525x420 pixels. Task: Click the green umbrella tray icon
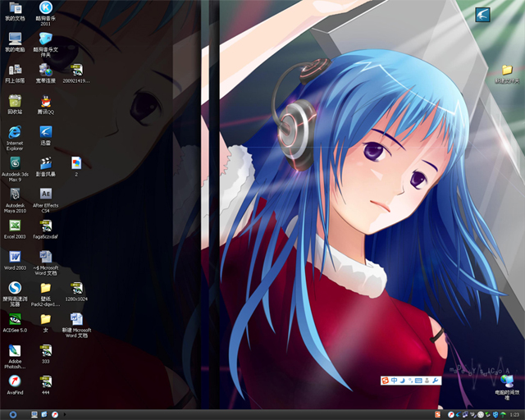503,415
